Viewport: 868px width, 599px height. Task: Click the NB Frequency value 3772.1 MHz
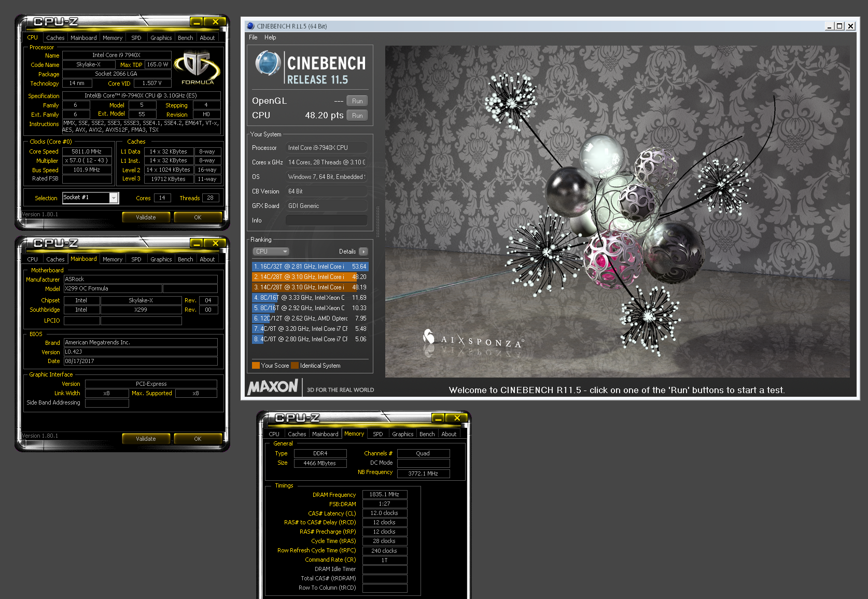[423, 473]
